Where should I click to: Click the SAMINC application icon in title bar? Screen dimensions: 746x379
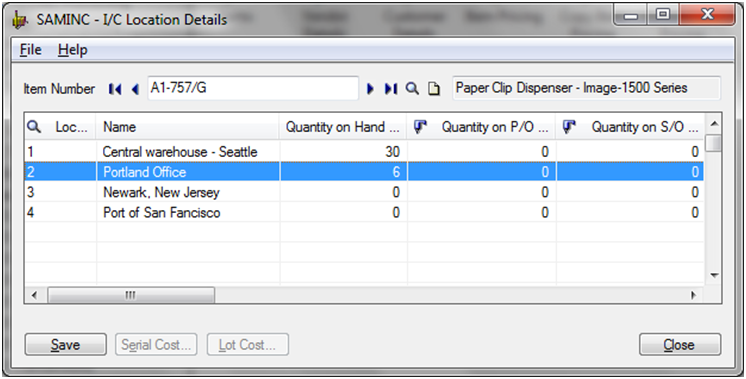[x=20, y=20]
